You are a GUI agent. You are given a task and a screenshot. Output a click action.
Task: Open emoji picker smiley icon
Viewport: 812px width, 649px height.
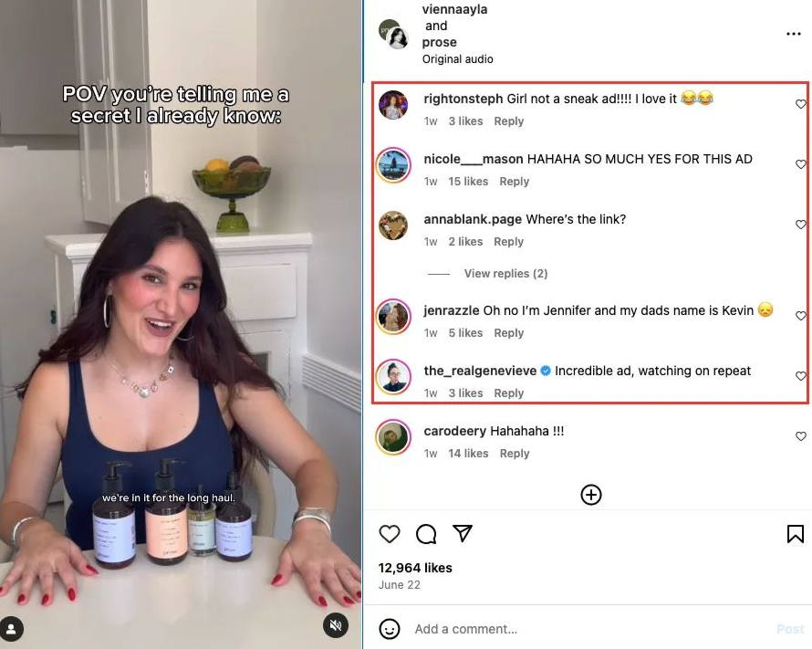click(x=390, y=629)
